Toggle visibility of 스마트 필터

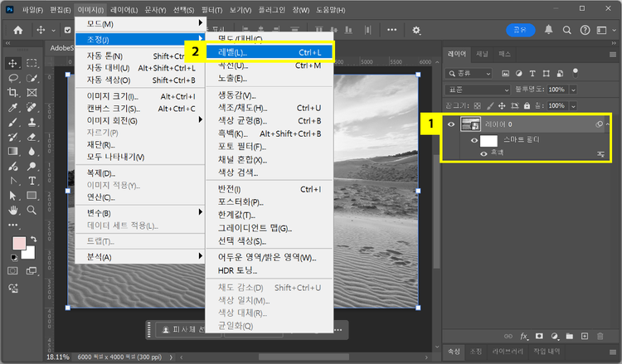click(474, 140)
